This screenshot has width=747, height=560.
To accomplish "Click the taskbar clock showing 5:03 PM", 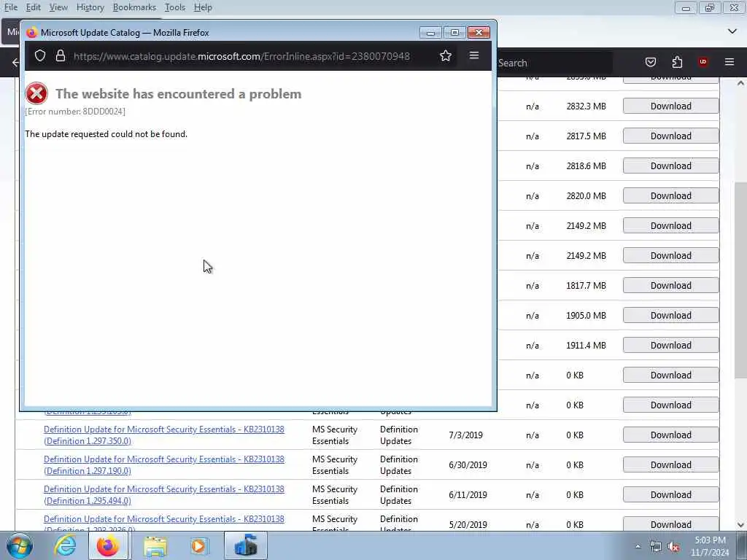I will tap(710, 546).
